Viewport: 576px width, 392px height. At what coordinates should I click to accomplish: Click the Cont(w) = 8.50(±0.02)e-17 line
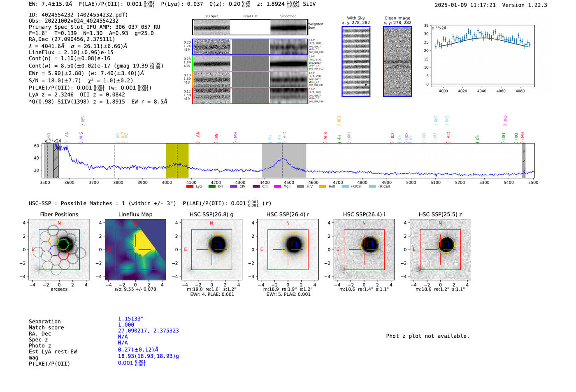(96, 66)
